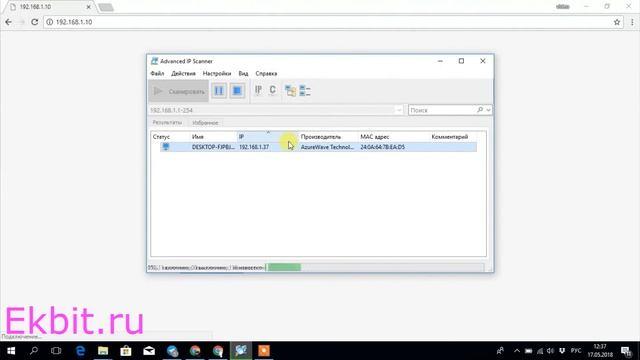Open Microsoft Store from the taskbar

126,351
